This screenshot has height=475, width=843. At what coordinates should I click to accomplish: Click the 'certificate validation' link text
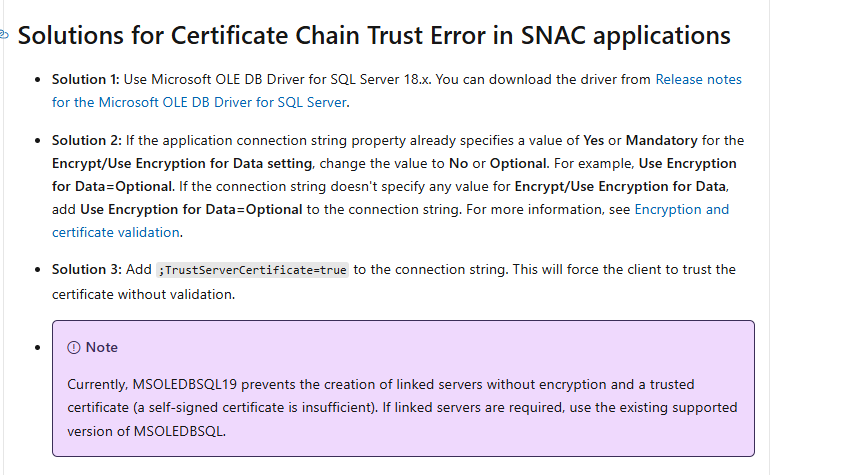click(116, 233)
